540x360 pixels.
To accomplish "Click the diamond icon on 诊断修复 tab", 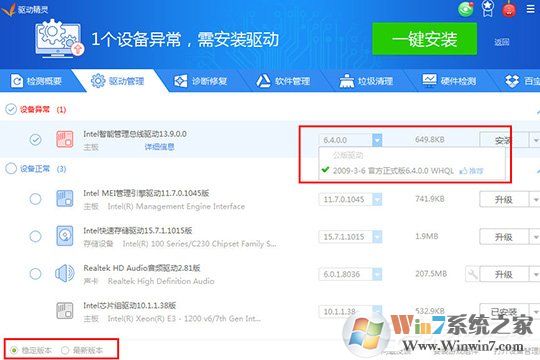I will click(x=181, y=81).
